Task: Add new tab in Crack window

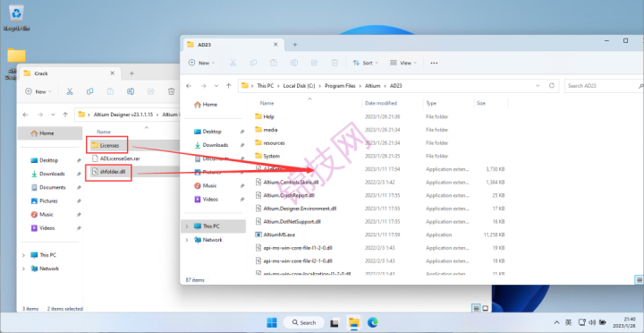Action: 131,73
